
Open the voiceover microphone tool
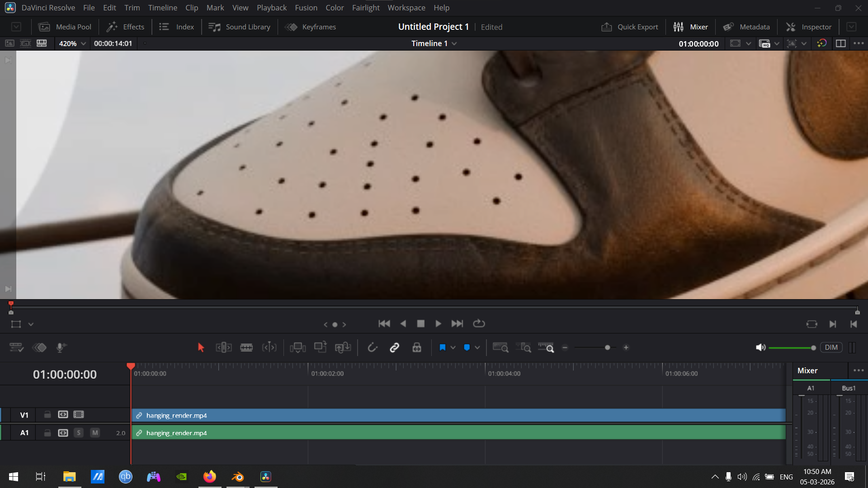61,347
